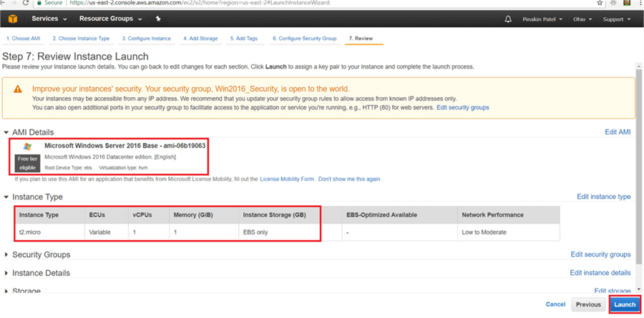The height and width of the screenshot is (318, 644).
Task: Go to step 1. Choose AMI tab
Action: point(24,39)
